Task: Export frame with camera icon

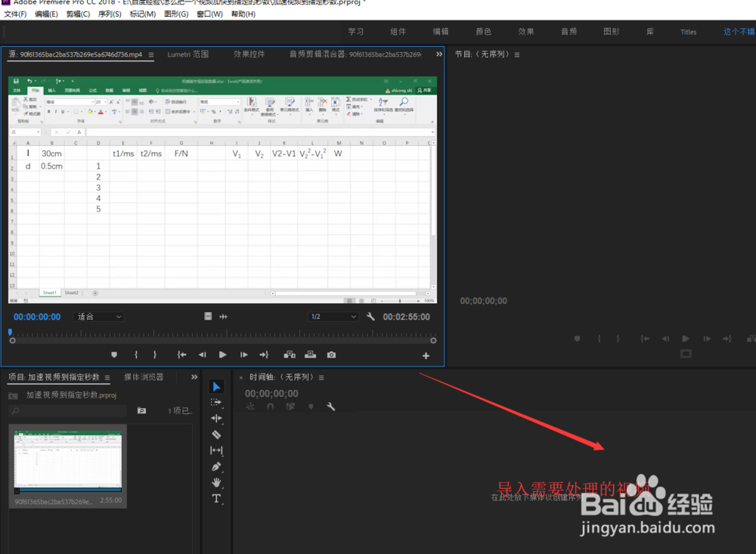Action: pyautogui.click(x=331, y=355)
